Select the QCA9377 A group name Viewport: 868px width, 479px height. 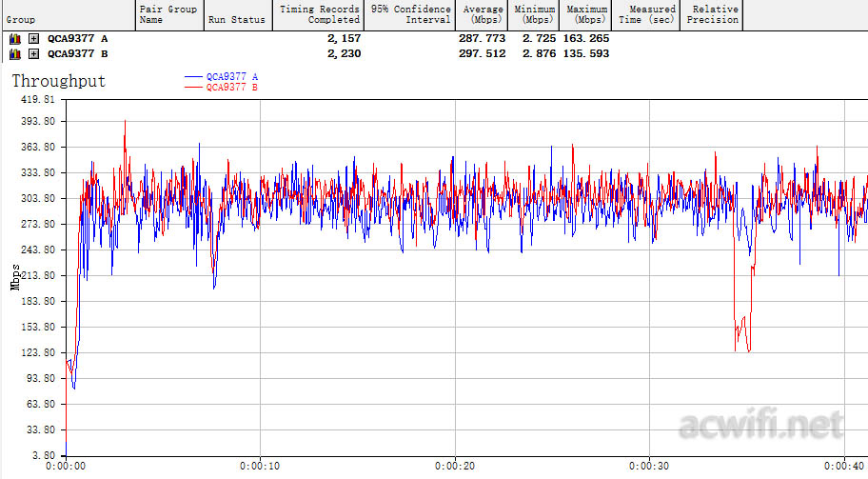pyautogui.click(x=77, y=39)
